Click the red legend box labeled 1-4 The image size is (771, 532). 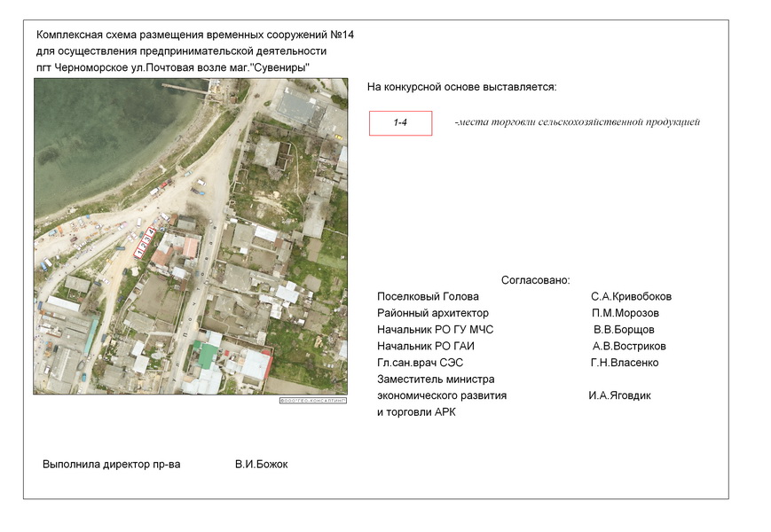tap(400, 123)
